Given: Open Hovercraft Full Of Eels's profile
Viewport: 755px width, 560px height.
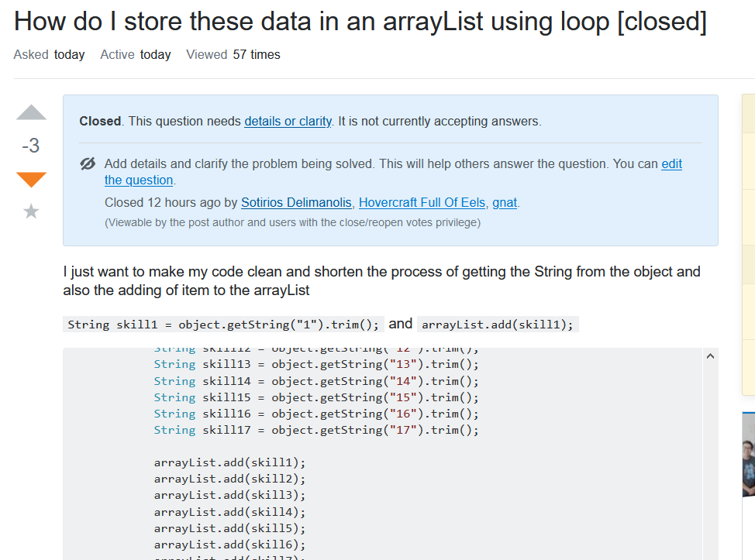Looking at the screenshot, I should [422, 202].
